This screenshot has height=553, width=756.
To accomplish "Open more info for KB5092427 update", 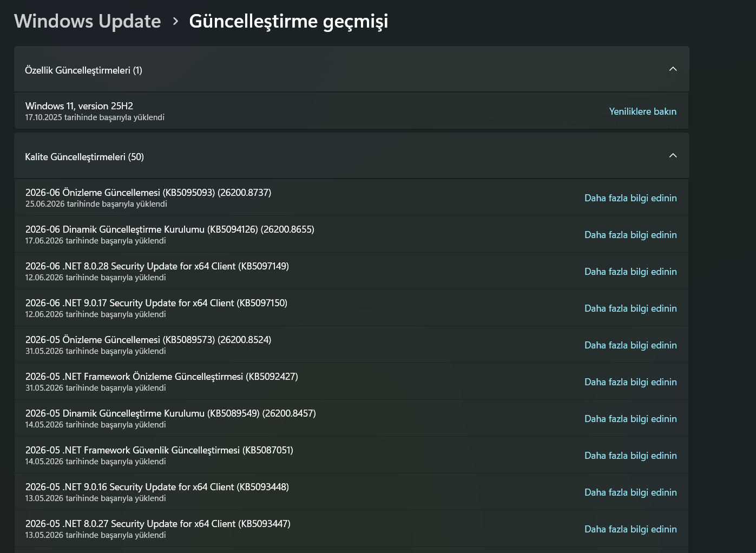I will (x=630, y=382).
